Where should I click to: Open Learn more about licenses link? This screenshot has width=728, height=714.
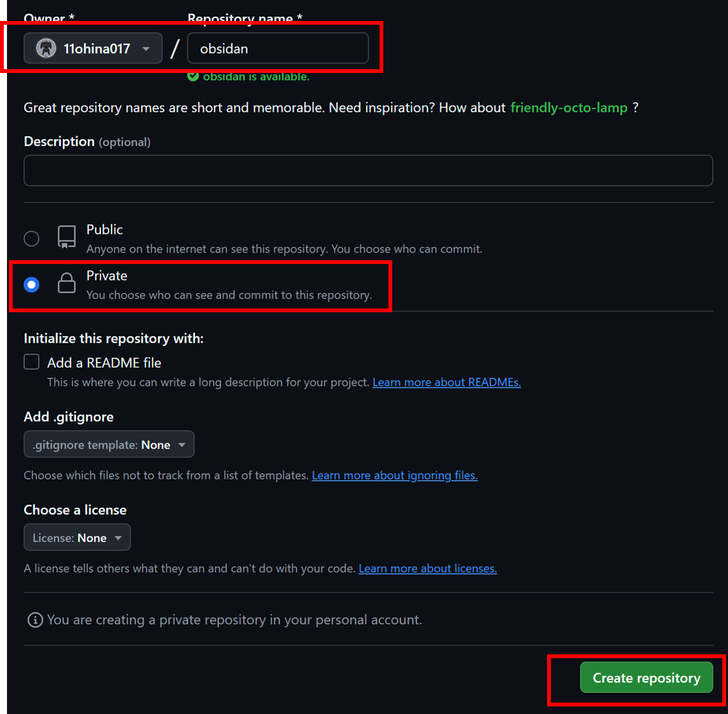pyautogui.click(x=428, y=568)
